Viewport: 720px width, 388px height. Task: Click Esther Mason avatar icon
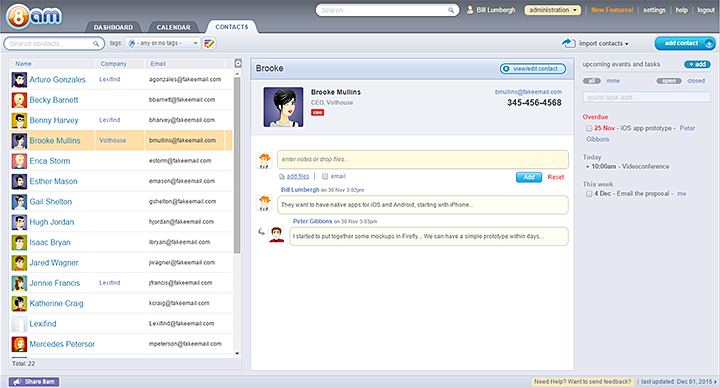19,181
